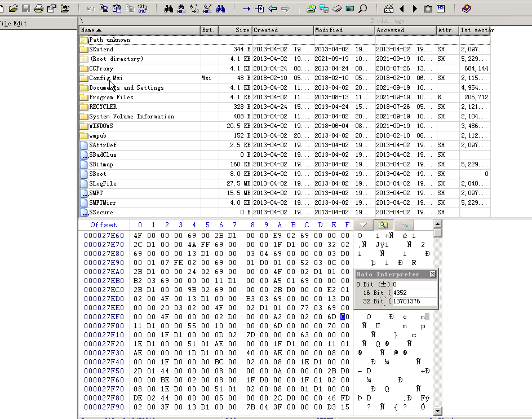
Task: Select the $Extend folder row
Action: [285, 49]
